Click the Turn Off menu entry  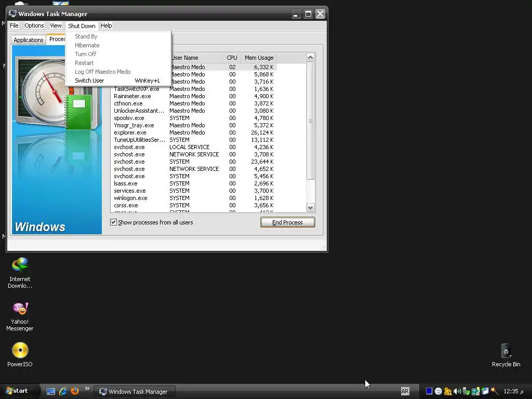(117, 54)
